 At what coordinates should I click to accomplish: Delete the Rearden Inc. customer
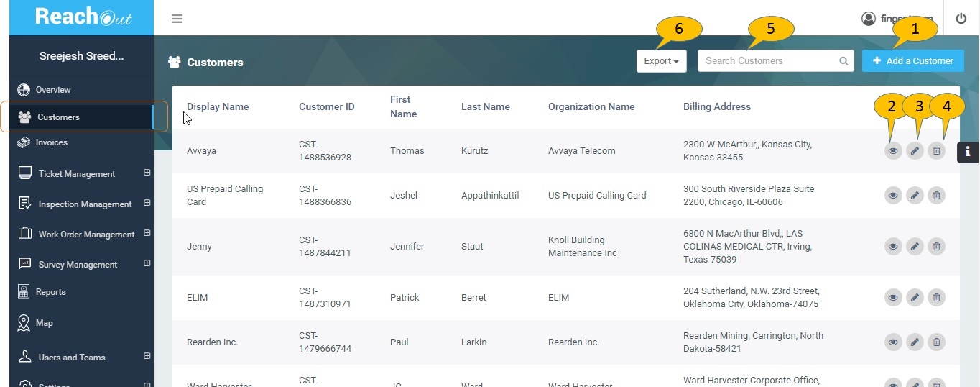point(936,342)
